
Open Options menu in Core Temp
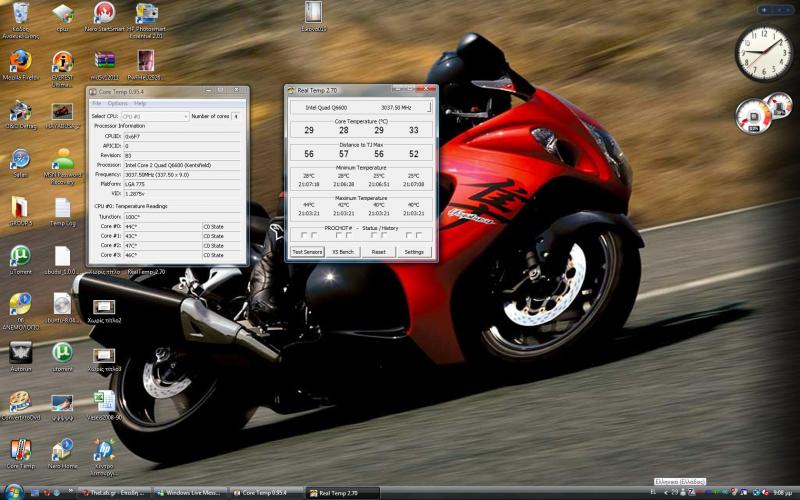tap(117, 104)
